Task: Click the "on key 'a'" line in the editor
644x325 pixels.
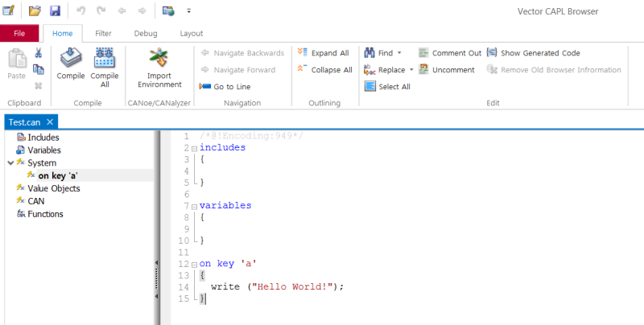Action: point(228,263)
